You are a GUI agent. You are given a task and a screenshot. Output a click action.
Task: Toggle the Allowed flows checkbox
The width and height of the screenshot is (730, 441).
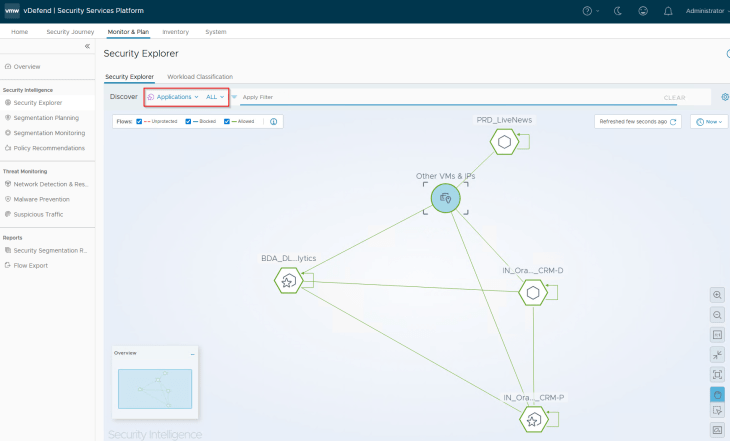228,121
